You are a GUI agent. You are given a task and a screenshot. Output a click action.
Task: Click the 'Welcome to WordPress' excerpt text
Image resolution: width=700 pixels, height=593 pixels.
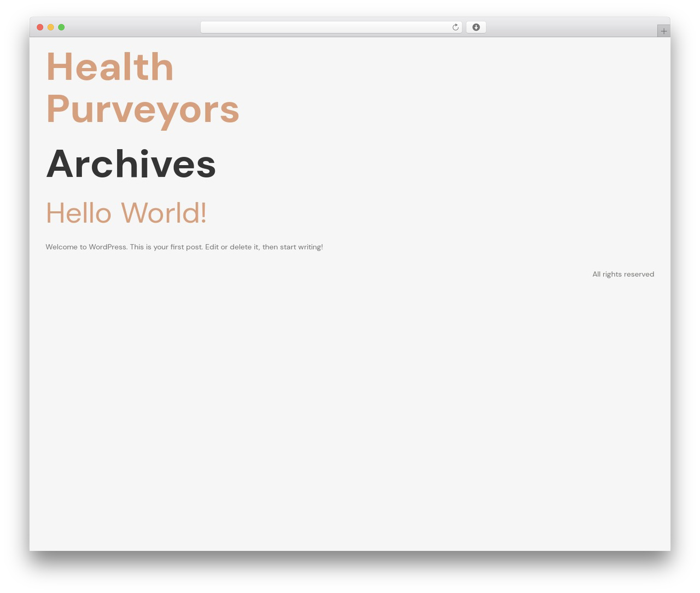click(x=184, y=247)
